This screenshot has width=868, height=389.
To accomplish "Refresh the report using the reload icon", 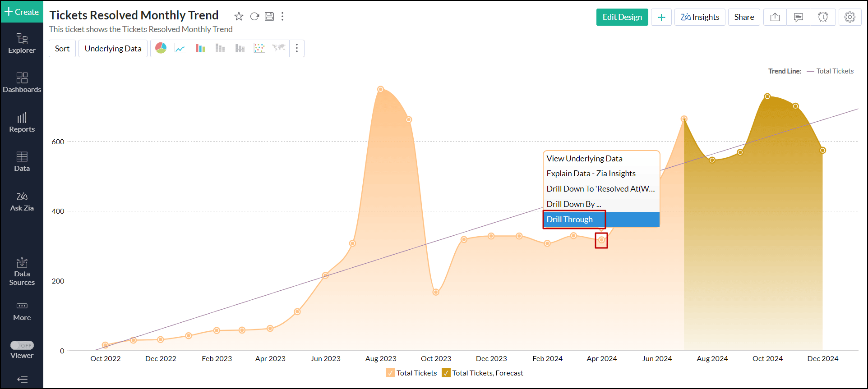I will coord(254,17).
